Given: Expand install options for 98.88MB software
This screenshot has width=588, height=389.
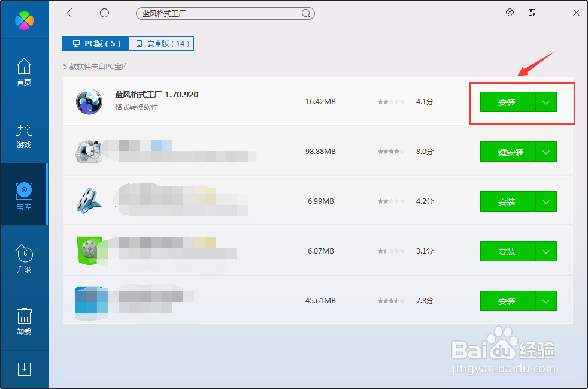Looking at the screenshot, I should [546, 152].
